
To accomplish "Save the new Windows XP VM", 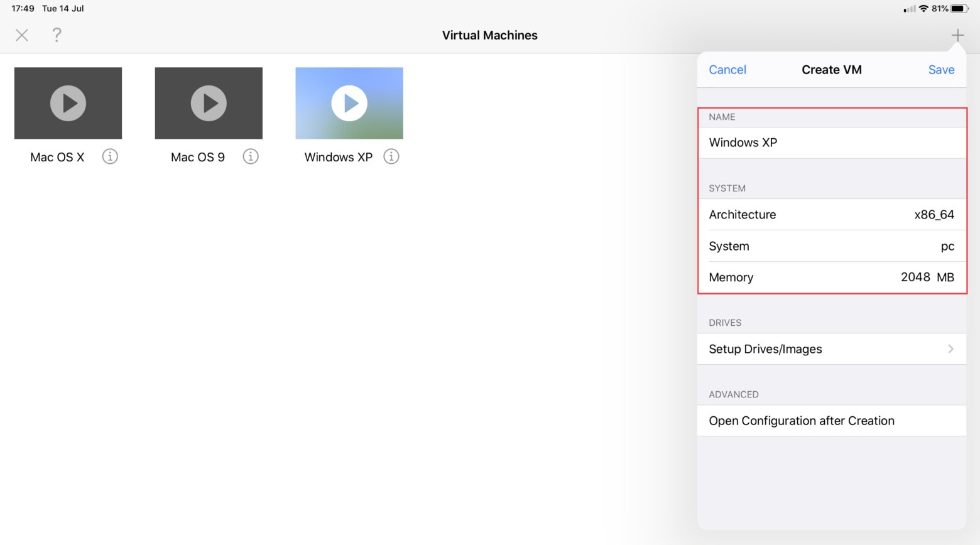I will click(940, 70).
